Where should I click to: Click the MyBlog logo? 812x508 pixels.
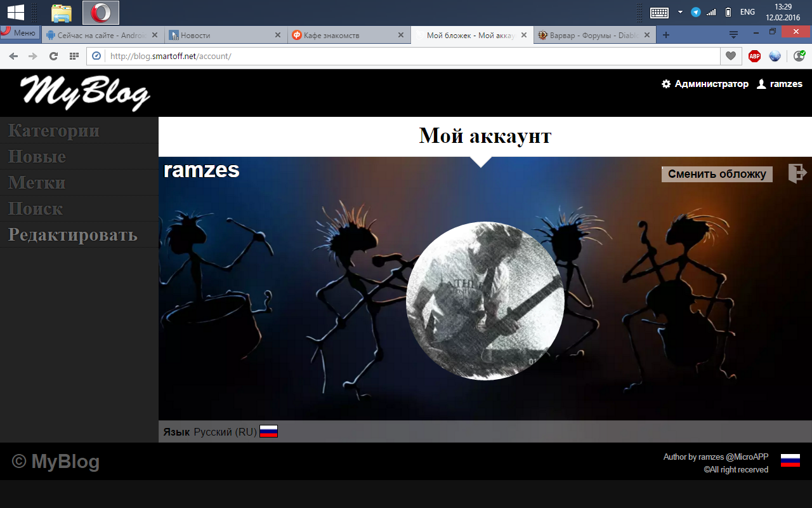(x=86, y=93)
